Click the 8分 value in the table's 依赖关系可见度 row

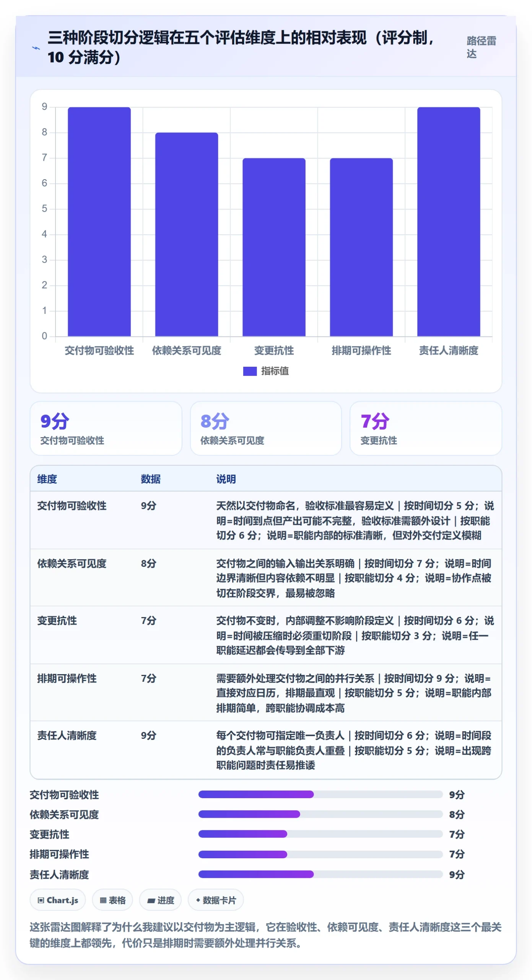[x=148, y=563]
